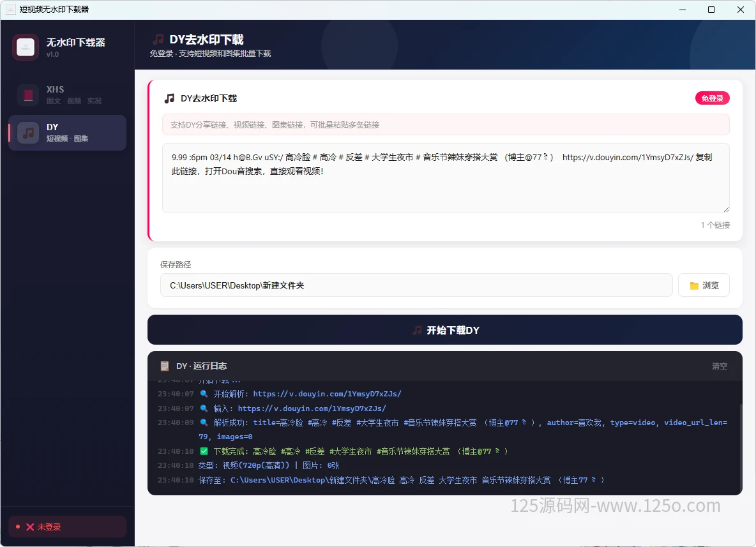
Task: Click the '类型: 视频(720p(高清))' log line
Action: tap(269, 465)
